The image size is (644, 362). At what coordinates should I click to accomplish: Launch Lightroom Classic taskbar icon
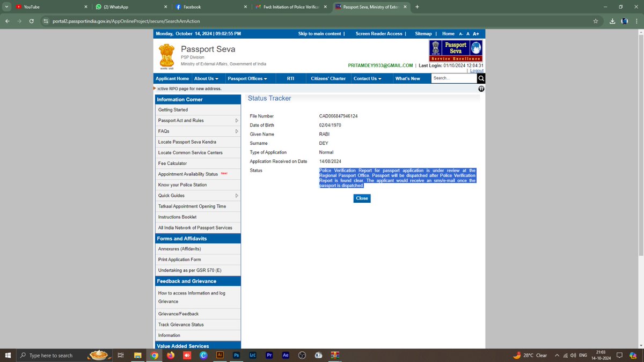point(253,355)
